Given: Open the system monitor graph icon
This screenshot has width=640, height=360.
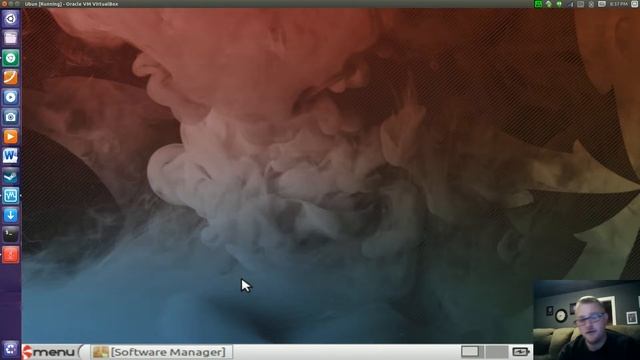Looking at the screenshot, I should [x=11, y=196].
